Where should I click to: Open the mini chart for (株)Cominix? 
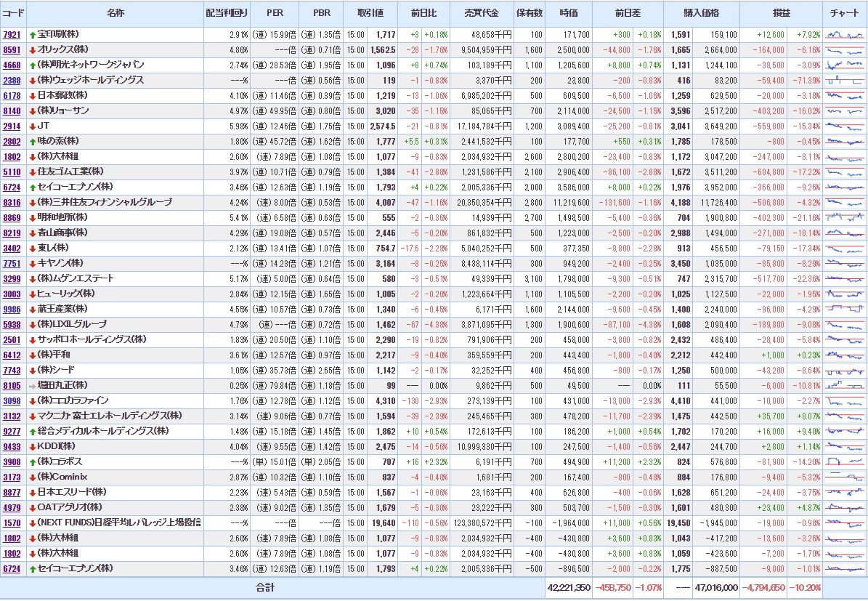point(845,477)
